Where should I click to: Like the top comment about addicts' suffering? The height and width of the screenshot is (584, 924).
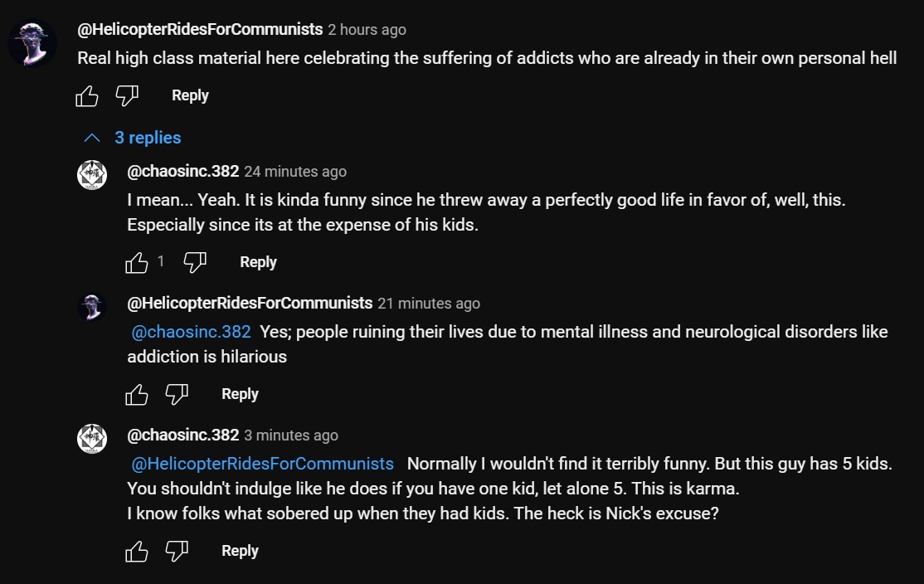pyautogui.click(x=87, y=96)
